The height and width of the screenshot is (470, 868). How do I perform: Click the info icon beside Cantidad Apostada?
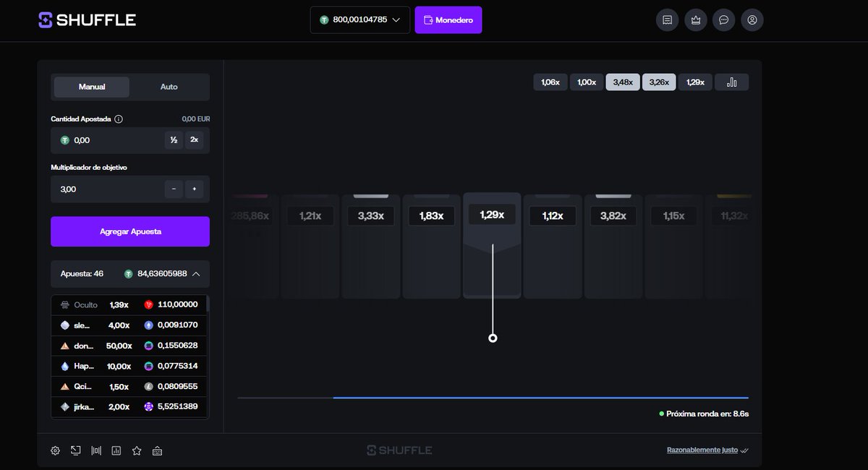pyautogui.click(x=119, y=119)
